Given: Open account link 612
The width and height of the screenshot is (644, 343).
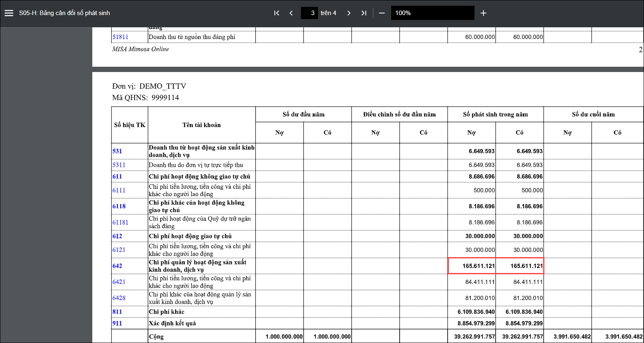Looking at the screenshot, I should tap(117, 236).
